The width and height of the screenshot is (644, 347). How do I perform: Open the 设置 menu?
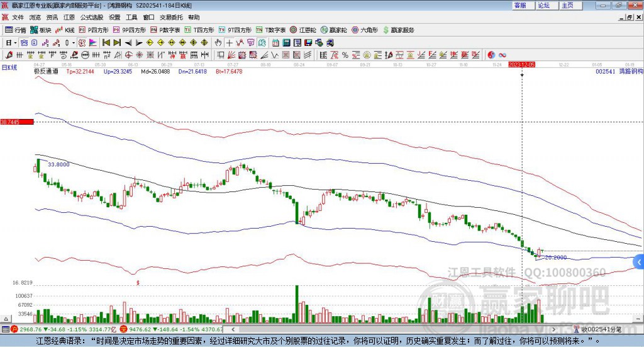tap(114, 17)
